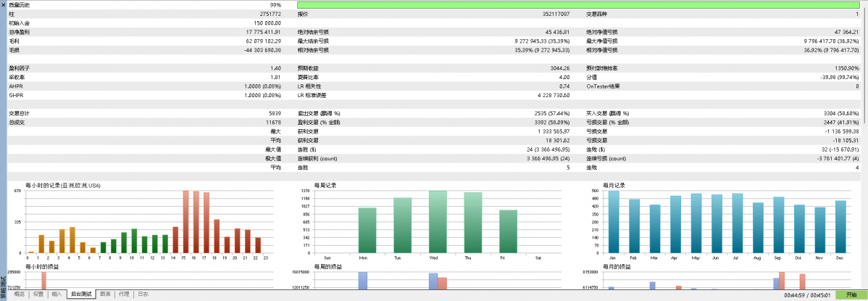Click largest profit trade 1 333 565.97
Screen dimensions: 868x301
coord(554,131)
